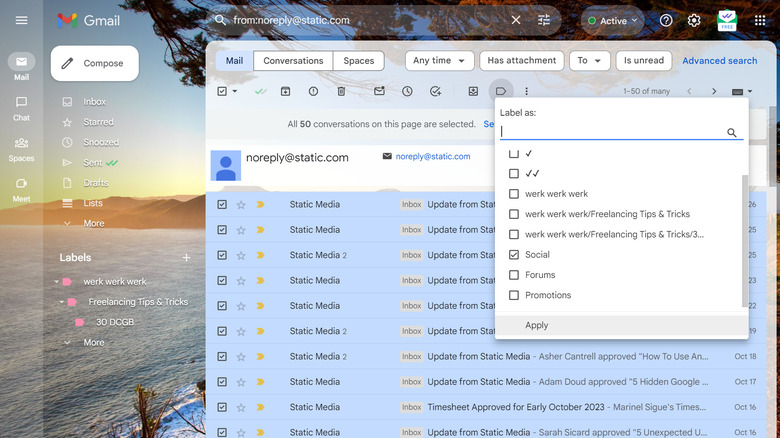Open the Any time dropdown filter
Image resolution: width=780 pixels, height=438 pixels.
tap(439, 61)
